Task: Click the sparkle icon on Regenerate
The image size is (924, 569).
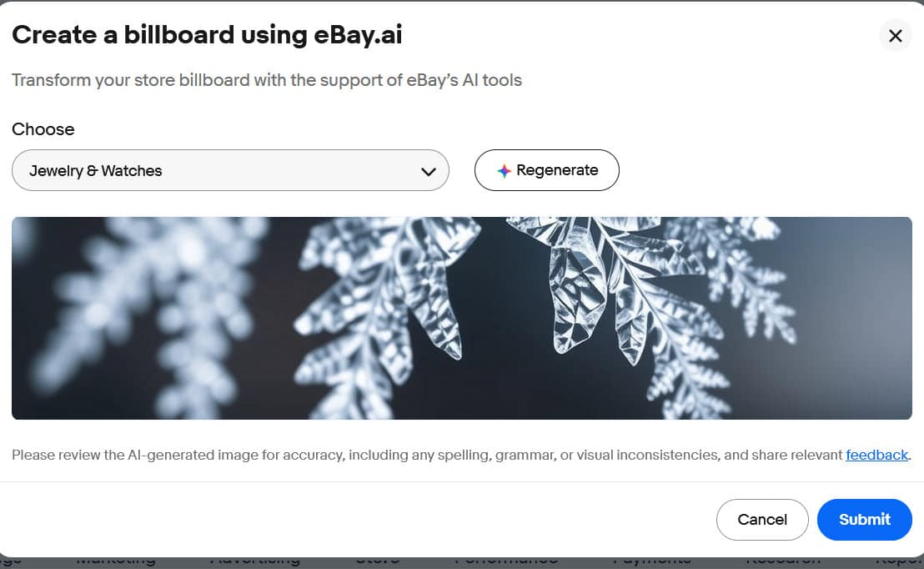Action: click(x=504, y=171)
